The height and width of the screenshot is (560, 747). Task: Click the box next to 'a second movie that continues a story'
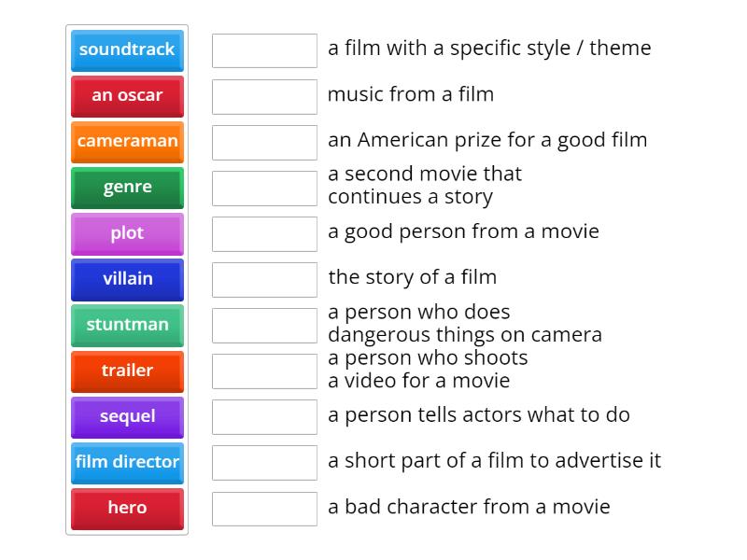click(x=264, y=188)
